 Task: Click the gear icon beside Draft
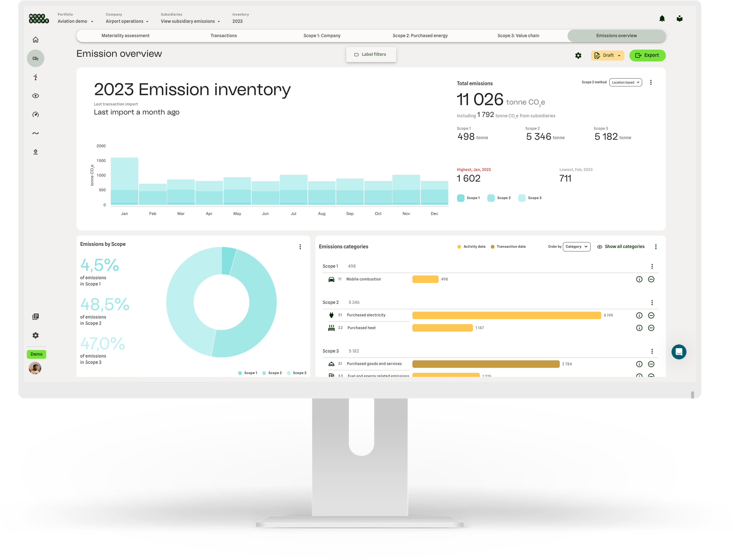tap(578, 56)
